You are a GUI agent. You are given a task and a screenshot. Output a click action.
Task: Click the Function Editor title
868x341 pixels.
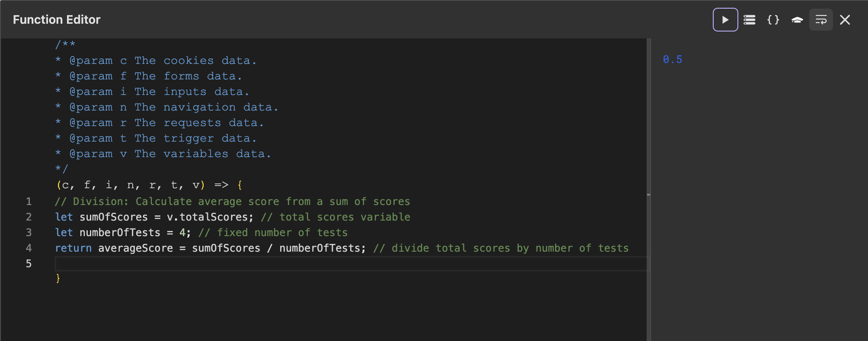point(57,20)
